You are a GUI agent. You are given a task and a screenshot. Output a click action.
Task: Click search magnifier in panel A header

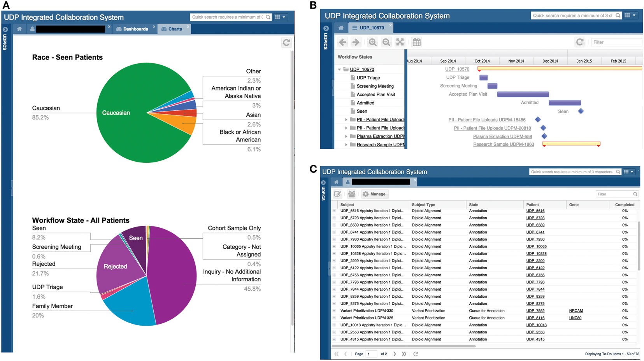click(268, 17)
